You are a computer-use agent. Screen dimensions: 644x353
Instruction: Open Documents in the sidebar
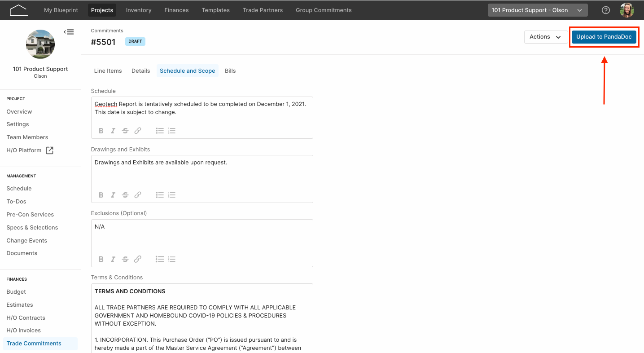(x=22, y=253)
